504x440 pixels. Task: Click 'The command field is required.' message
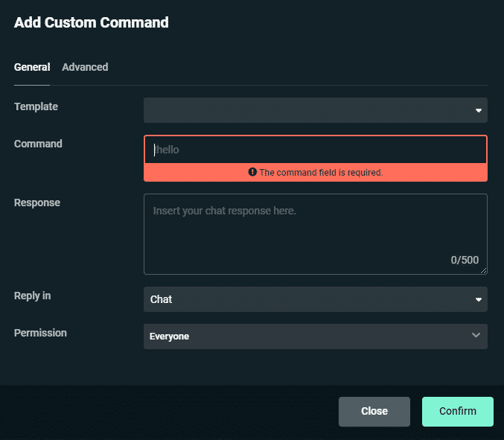coord(321,173)
